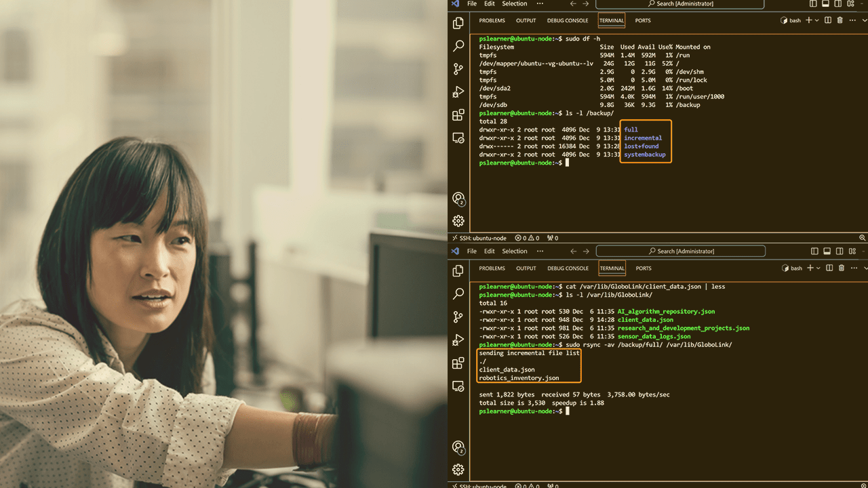868x488 pixels.
Task: Toggle panel visibility from title bar layout icons
Action: [824, 4]
